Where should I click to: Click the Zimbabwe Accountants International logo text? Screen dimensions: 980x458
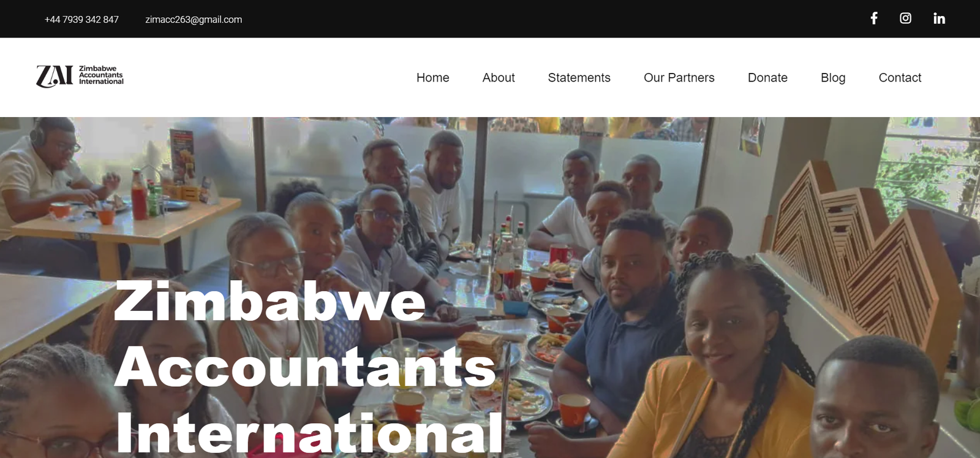click(101, 75)
